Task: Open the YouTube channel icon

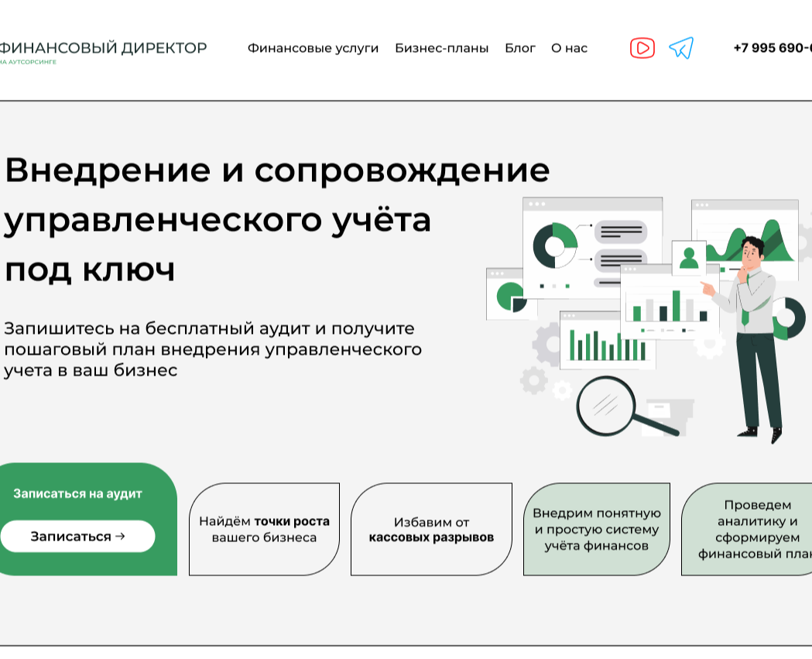Action: point(642,48)
